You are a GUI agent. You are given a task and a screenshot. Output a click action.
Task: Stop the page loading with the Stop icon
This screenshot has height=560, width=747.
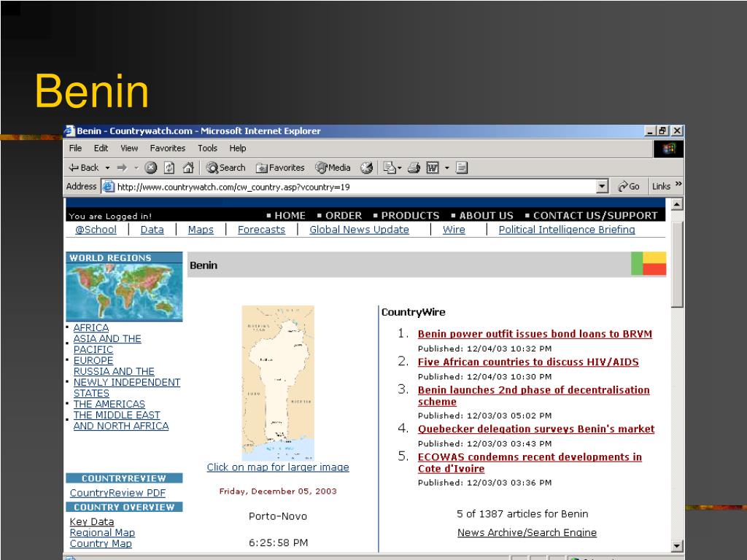(150, 168)
